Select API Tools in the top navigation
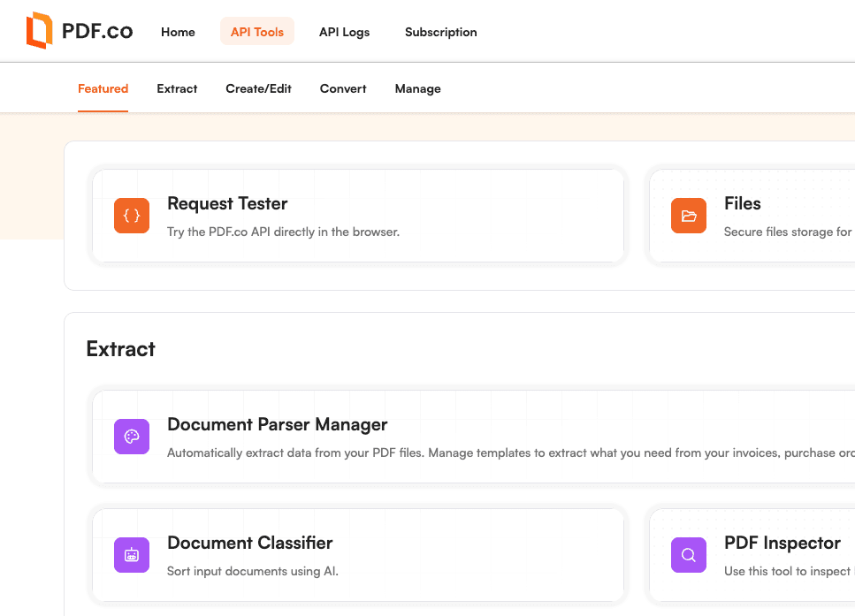 click(x=257, y=32)
